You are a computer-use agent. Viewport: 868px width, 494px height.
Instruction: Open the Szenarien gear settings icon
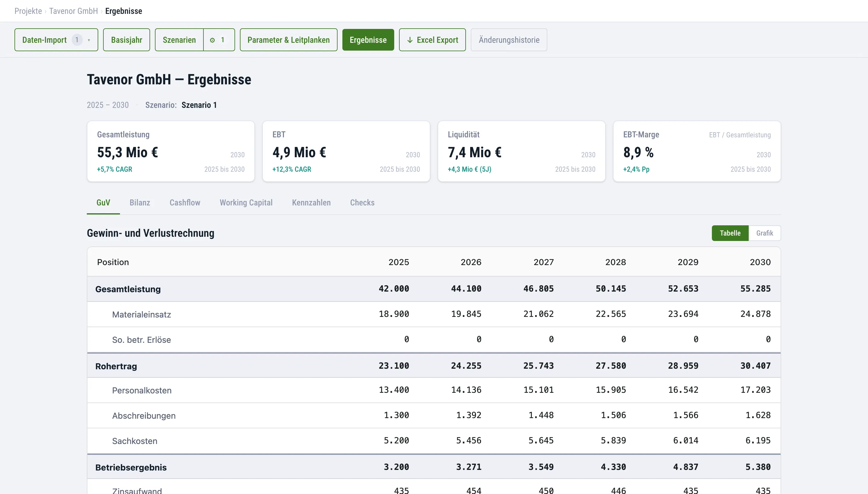tap(212, 40)
